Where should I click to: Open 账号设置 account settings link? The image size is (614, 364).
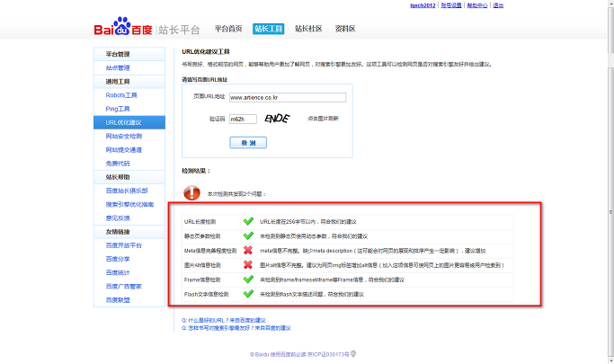451,5
